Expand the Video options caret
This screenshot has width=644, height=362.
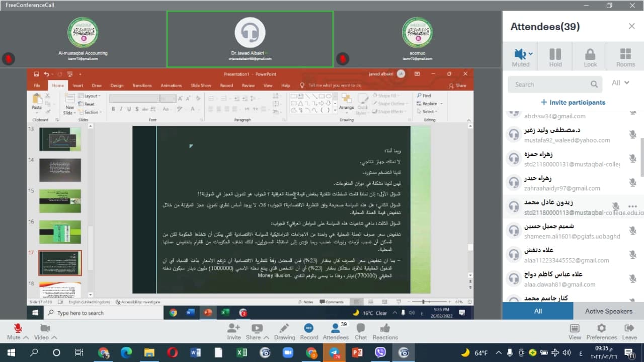coord(54,337)
